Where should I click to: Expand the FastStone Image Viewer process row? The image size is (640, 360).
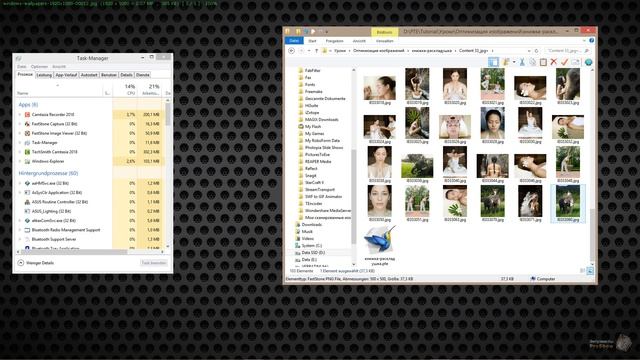(x=20, y=133)
